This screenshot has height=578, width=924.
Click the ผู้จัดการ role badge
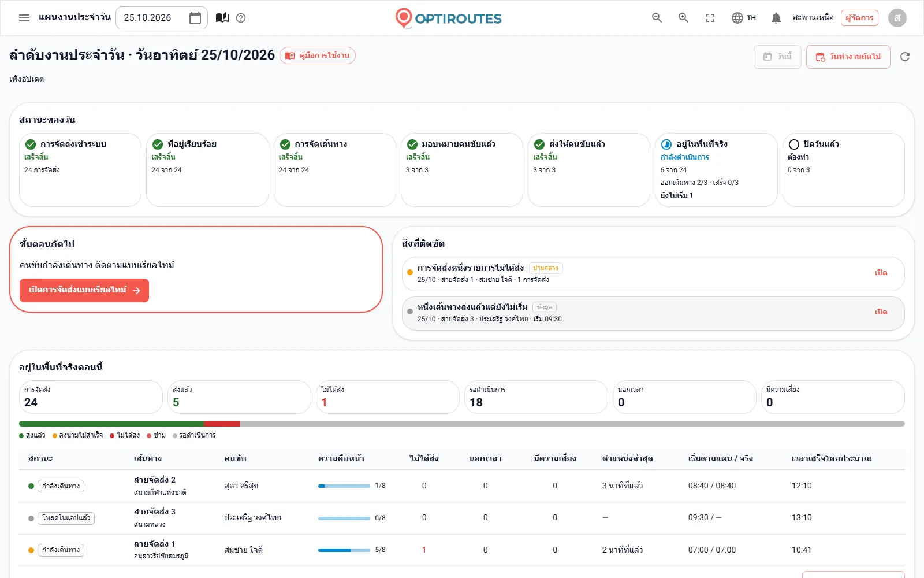(859, 18)
